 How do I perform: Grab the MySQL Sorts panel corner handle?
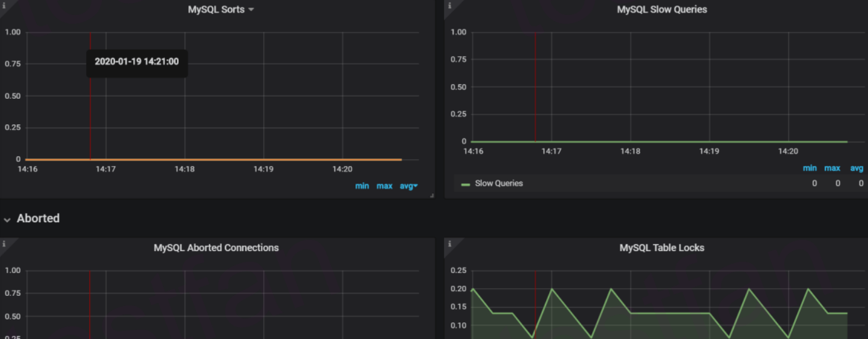pyautogui.click(x=432, y=196)
